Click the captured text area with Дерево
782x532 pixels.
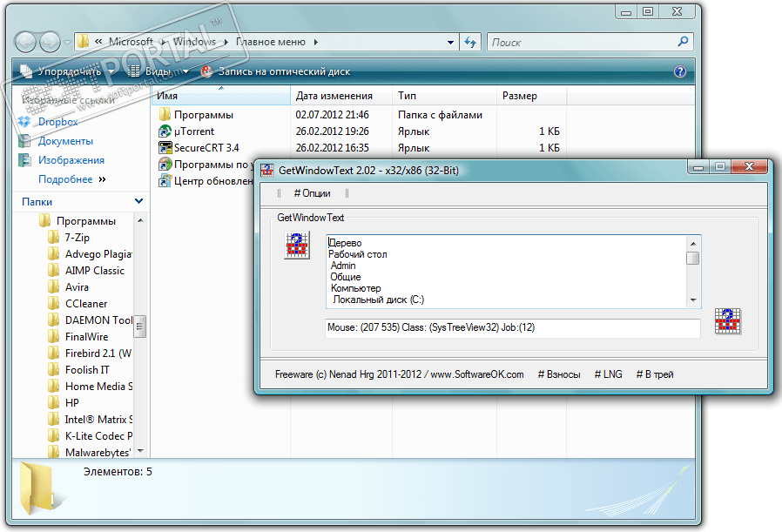coord(506,272)
